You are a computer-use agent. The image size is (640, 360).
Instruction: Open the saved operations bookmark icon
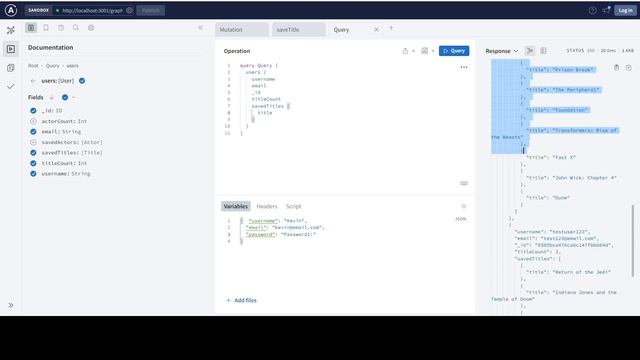click(x=46, y=28)
